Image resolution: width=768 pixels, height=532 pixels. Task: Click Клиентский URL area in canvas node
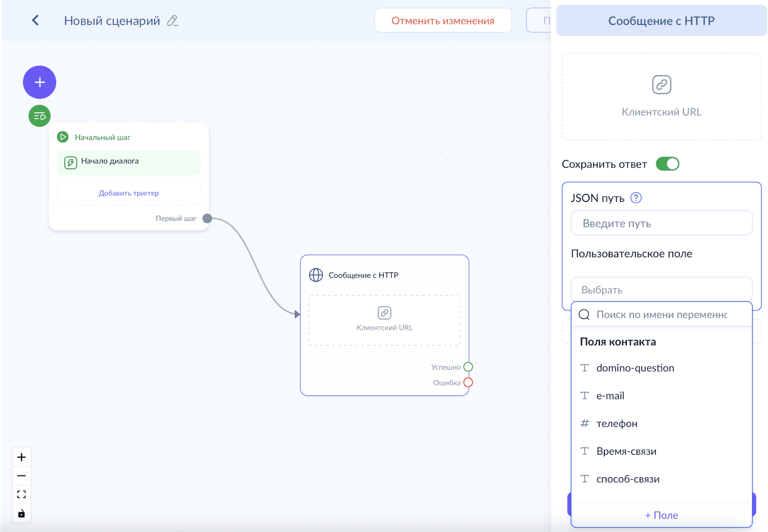(384, 320)
